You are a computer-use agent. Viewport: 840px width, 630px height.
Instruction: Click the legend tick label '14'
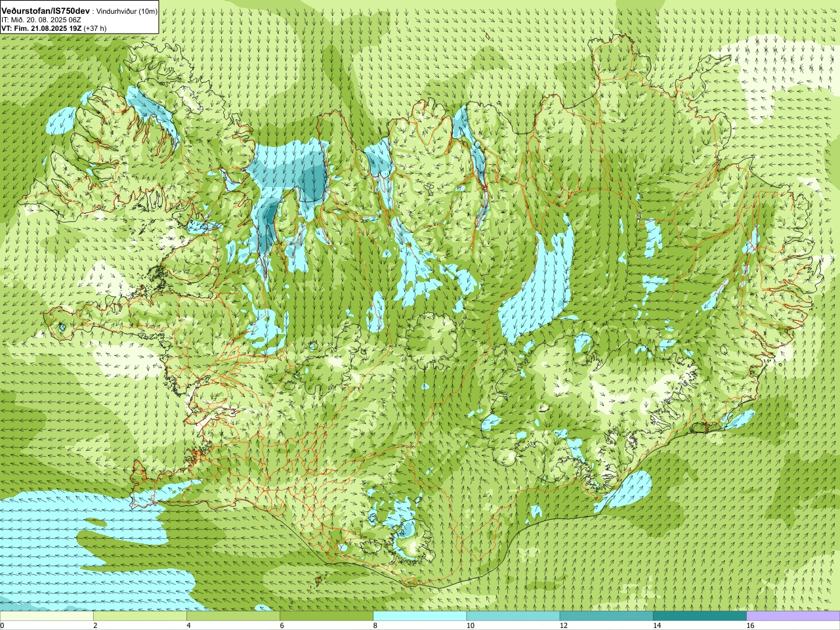657,625
